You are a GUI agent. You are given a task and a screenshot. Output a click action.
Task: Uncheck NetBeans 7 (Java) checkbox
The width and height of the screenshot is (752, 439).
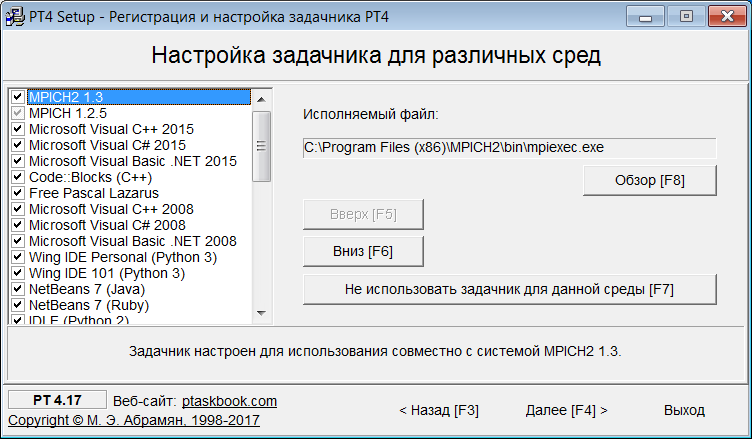pos(18,289)
